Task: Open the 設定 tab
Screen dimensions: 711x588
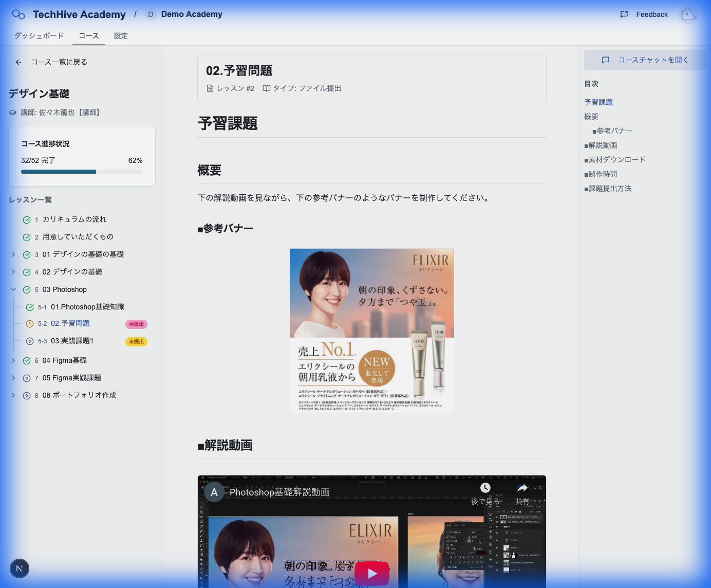Action: (121, 35)
